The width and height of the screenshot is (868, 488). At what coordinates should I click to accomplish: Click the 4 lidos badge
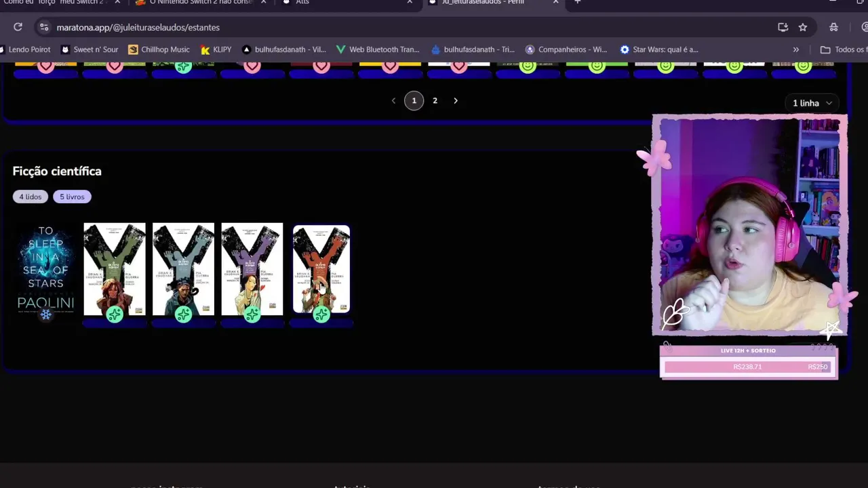click(x=30, y=197)
